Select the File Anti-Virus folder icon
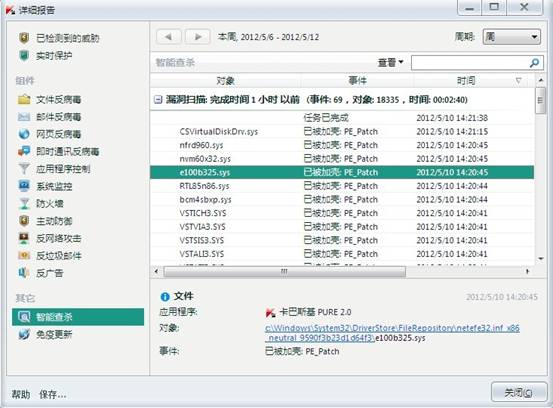 (24, 99)
